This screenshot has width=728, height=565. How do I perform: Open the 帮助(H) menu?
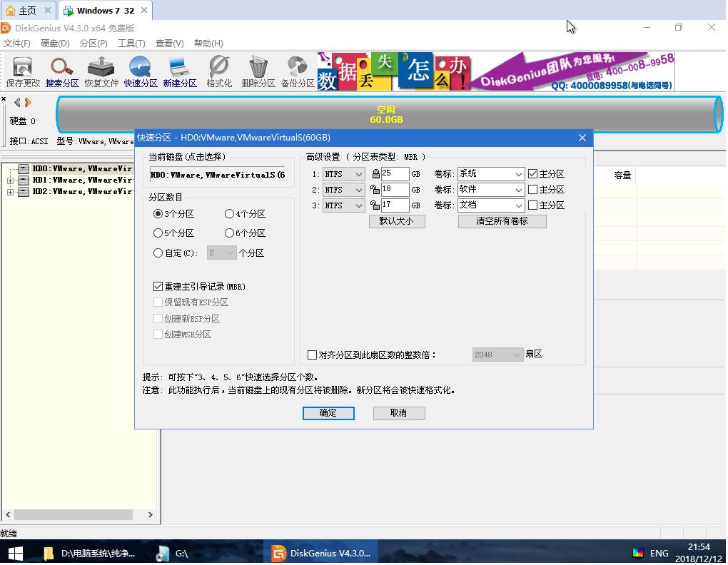pos(208,44)
